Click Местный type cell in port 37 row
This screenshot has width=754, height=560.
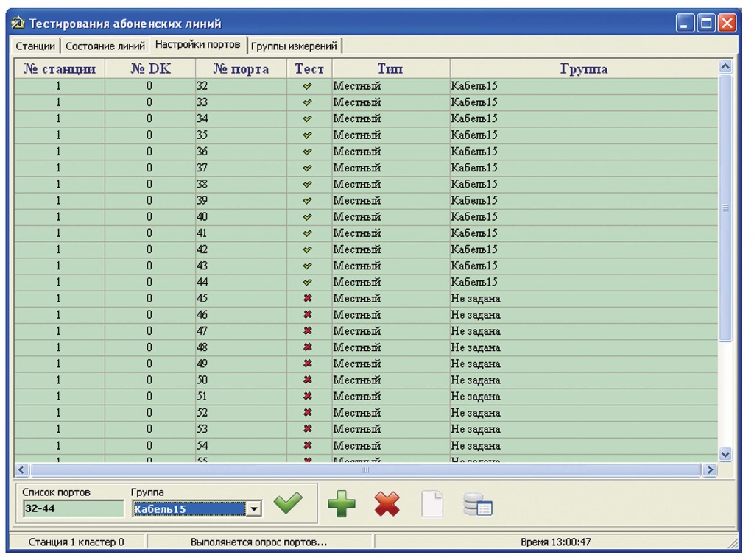click(x=390, y=168)
